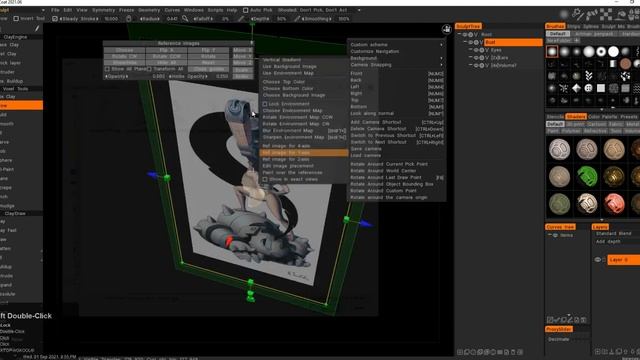Choose Ref image for Y-axis menu item
The height and width of the screenshot is (360, 640).
pos(304,153)
